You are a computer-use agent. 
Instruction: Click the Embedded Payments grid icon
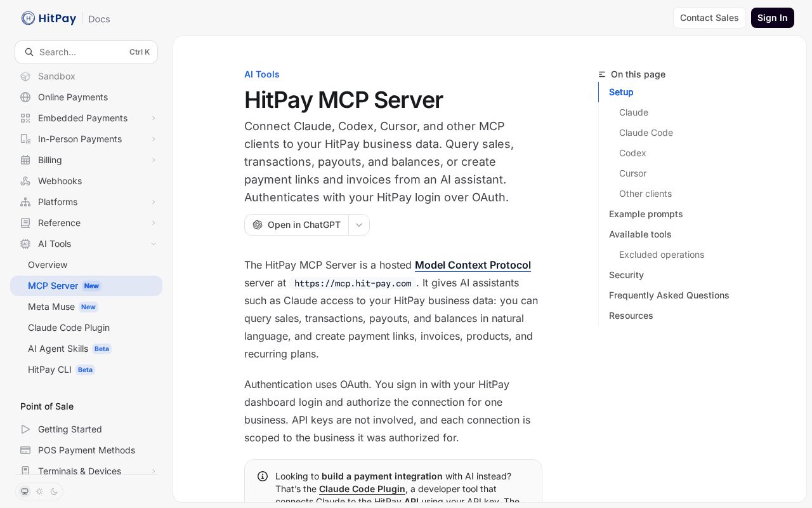tap(25, 118)
